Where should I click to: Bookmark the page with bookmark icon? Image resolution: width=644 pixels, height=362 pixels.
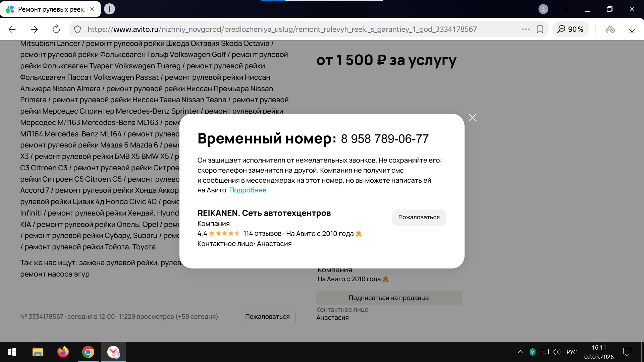click(x=540, y=29)
